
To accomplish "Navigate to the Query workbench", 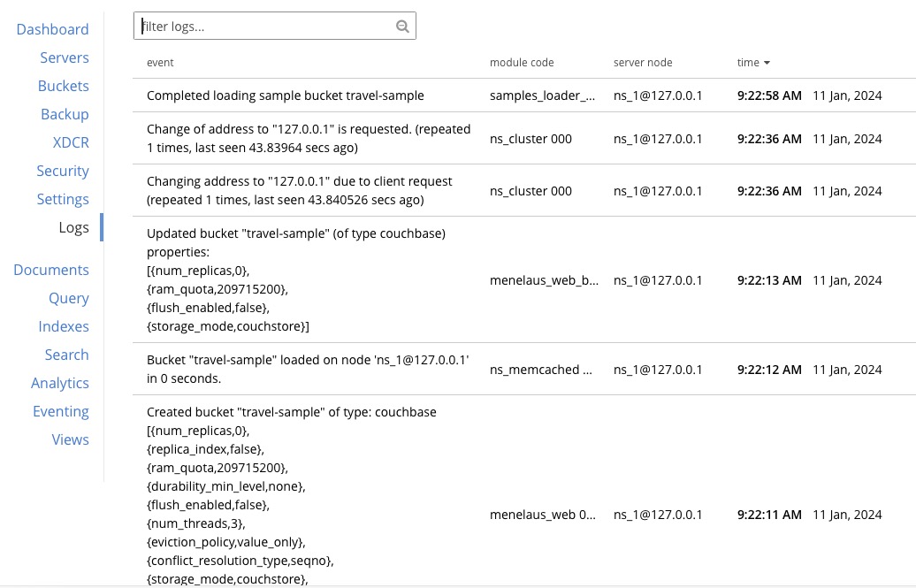I will [x=69, y=298].
